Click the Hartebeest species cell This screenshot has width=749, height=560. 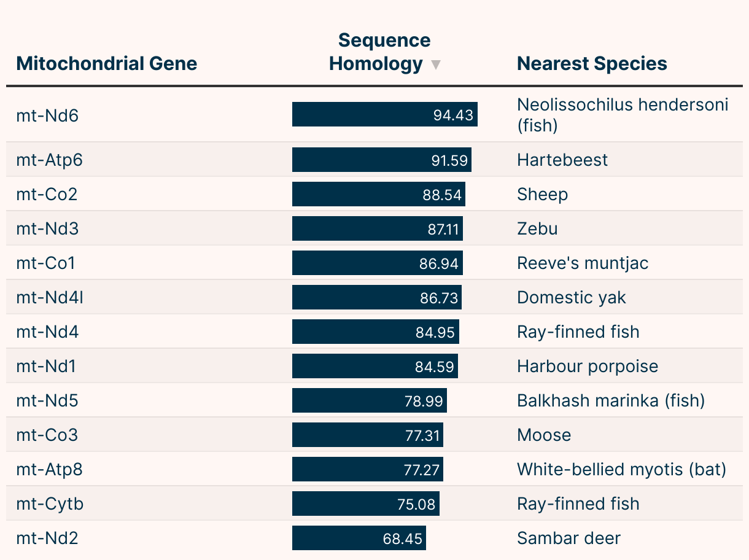point(562,160)
